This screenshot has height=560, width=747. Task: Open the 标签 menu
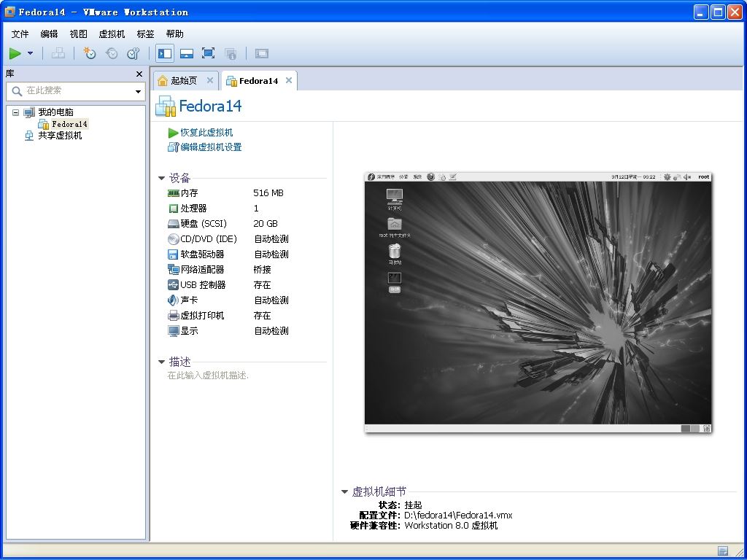[146, 34]
